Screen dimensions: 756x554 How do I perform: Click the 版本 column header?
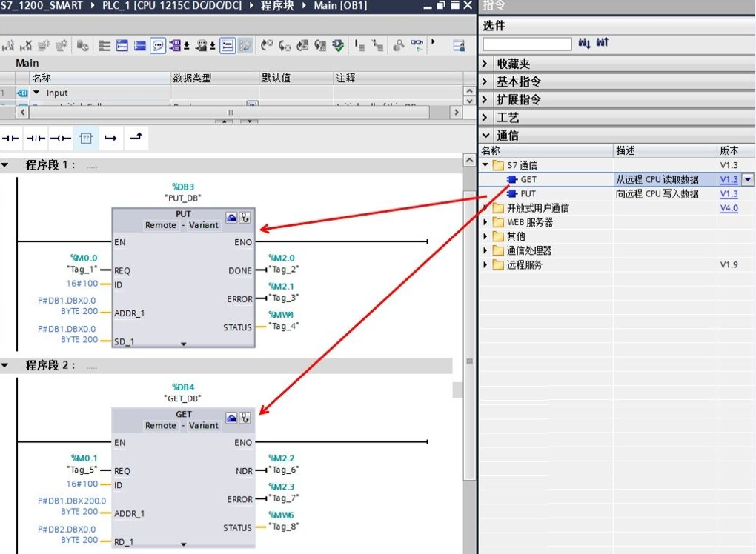736,150
